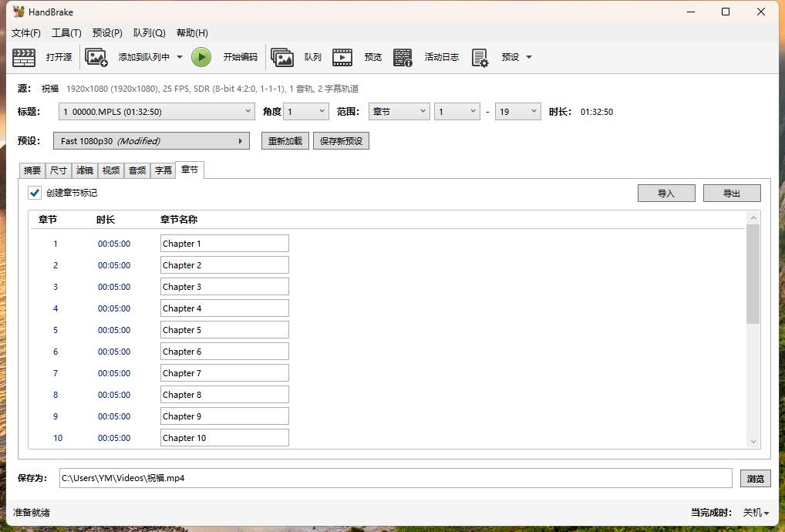Click the HandBrake app logo in title bar
This screenshot has height=532, width=785.
click(x=19, y=12)
